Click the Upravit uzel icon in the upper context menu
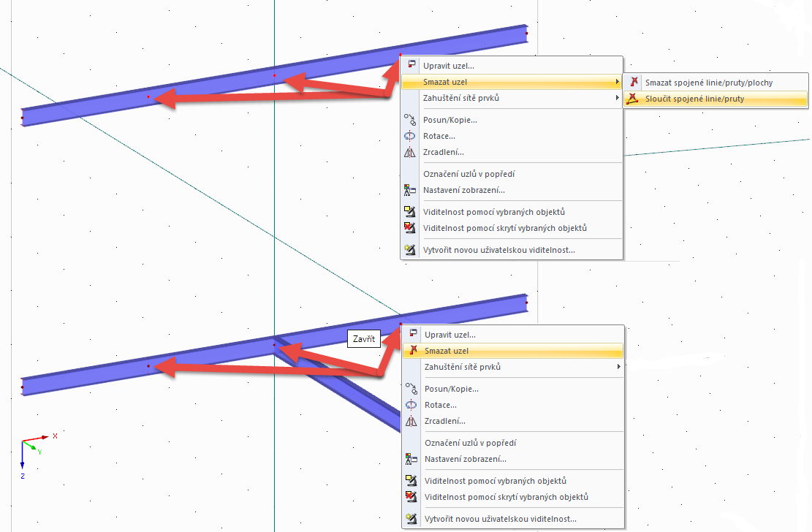Screen dimensions: 812x532 coord(411,65)
